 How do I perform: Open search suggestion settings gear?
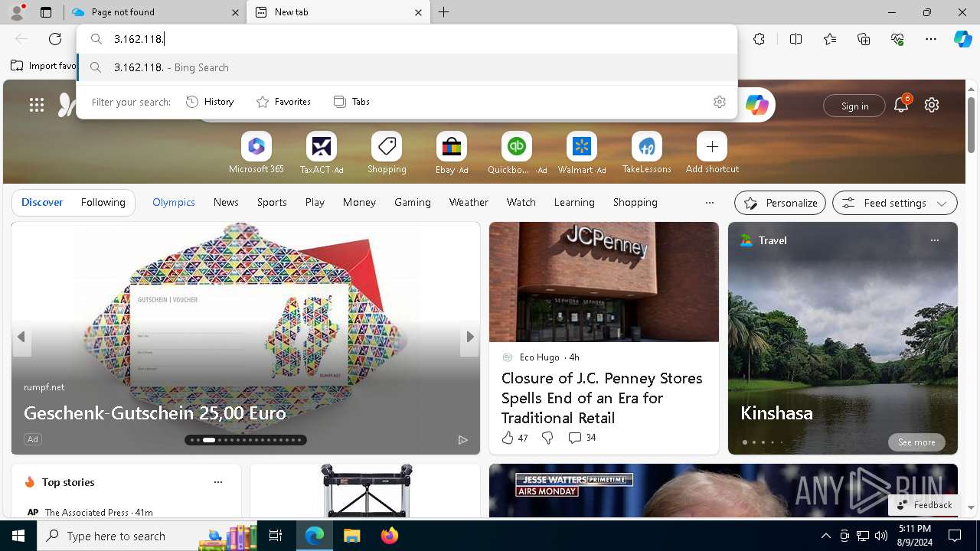click(x=719, y=102)
